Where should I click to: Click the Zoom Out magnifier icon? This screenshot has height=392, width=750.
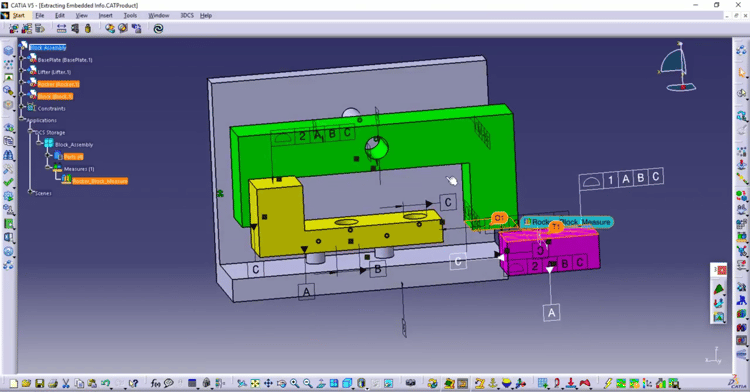coord(308,383)
